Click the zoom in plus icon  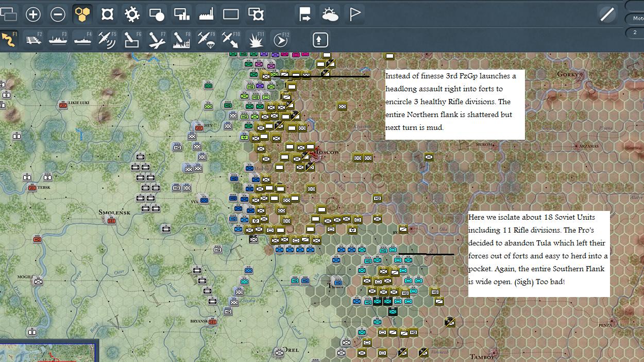(x=33, y=14)
